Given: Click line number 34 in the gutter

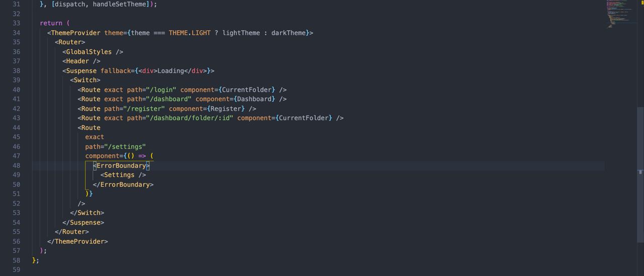Looking at the screenshot, I should pos(17,33).
